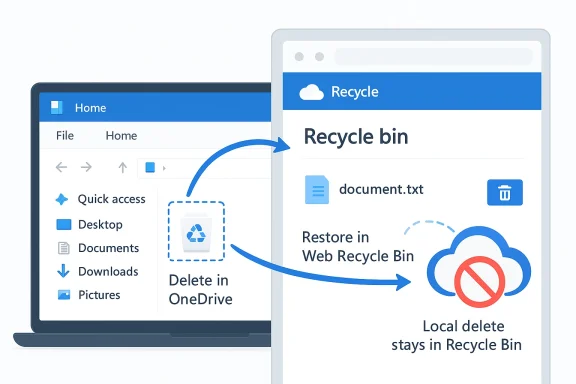The image size is (576, 384).
Task: Click the Recycle bin page heading
Action: 356,136
